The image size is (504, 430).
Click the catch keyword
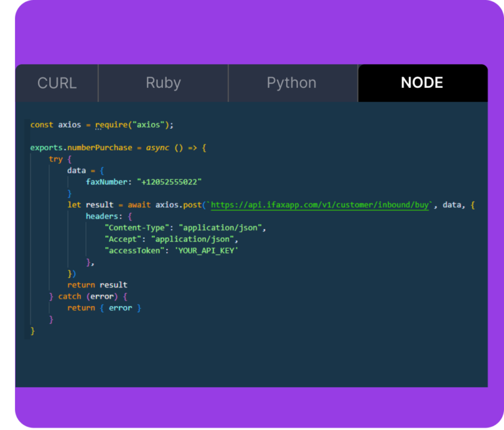click(70, 296)
